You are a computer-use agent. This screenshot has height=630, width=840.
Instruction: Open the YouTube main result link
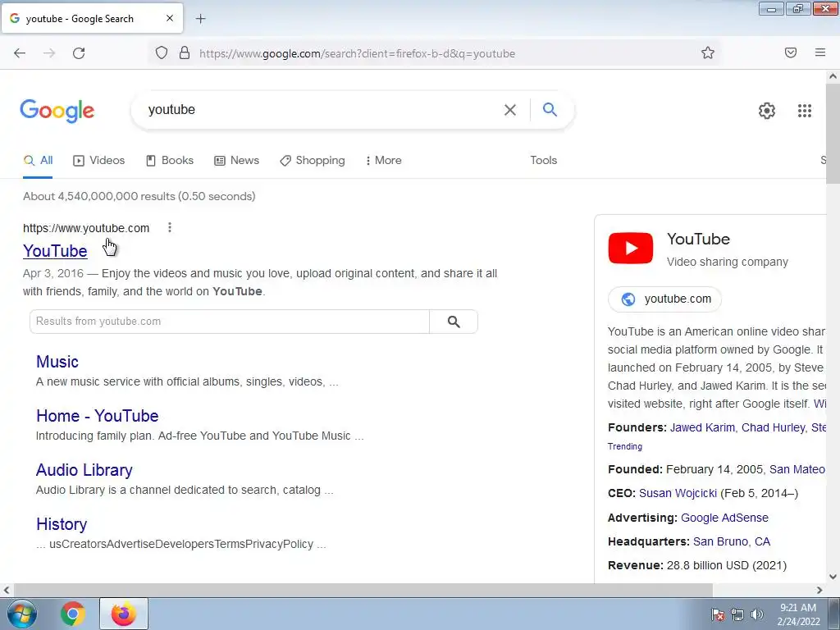55,251
